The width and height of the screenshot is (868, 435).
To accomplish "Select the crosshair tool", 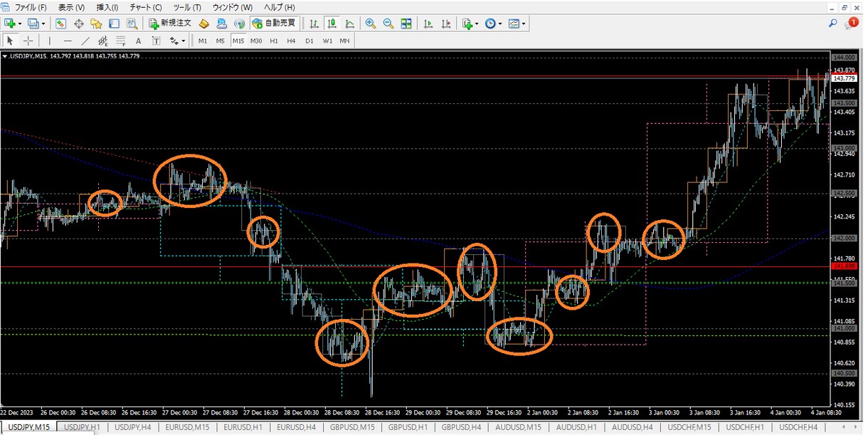I will pos(28,41).
